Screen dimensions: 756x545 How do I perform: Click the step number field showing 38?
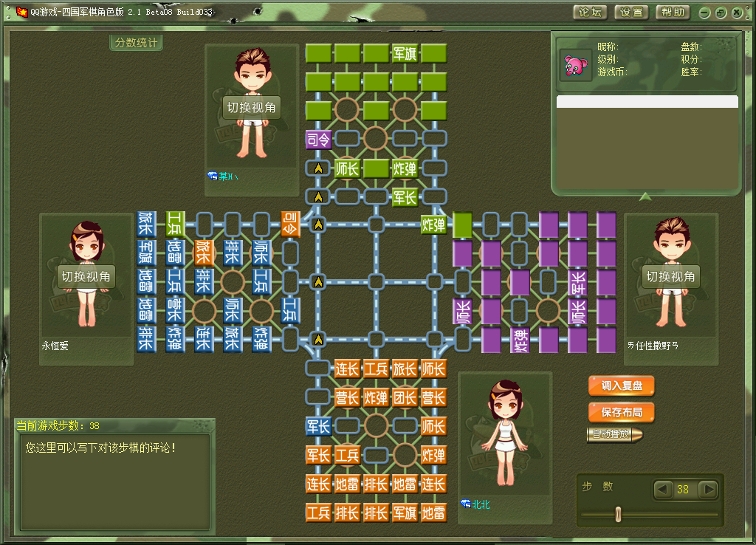click(683, 490)
